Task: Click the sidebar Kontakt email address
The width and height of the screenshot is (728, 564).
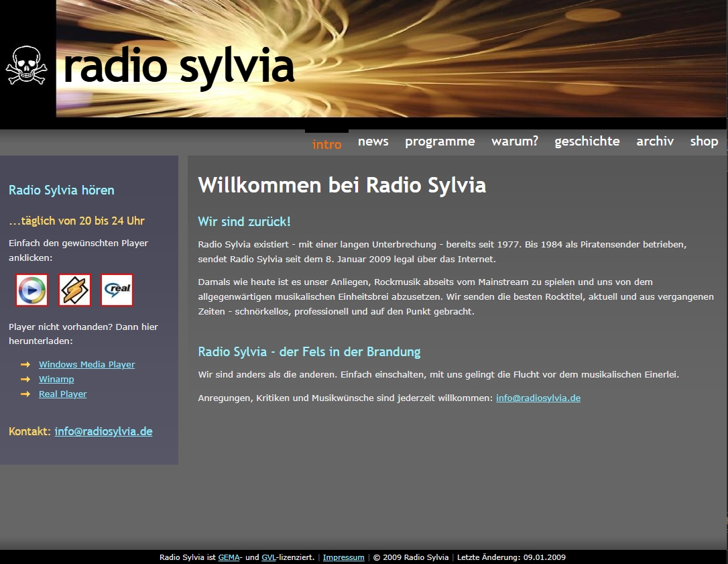Action: click(103, 432)
